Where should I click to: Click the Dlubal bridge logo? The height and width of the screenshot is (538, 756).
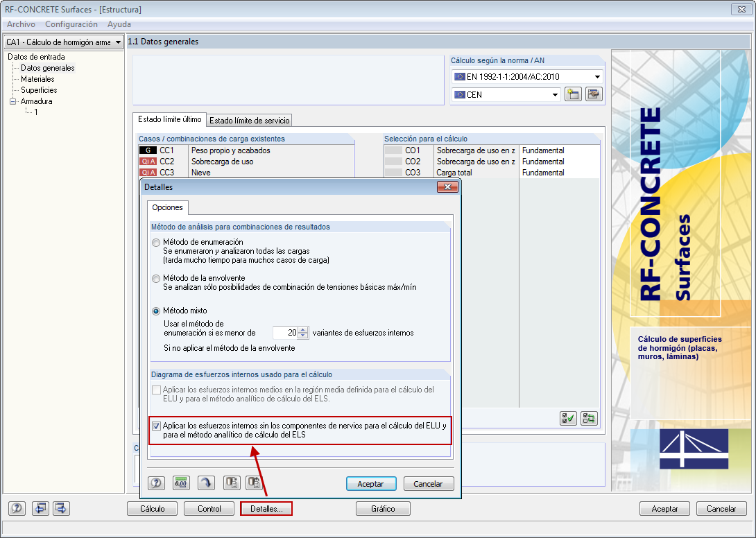pyautogui.click(x=694, y=449)
